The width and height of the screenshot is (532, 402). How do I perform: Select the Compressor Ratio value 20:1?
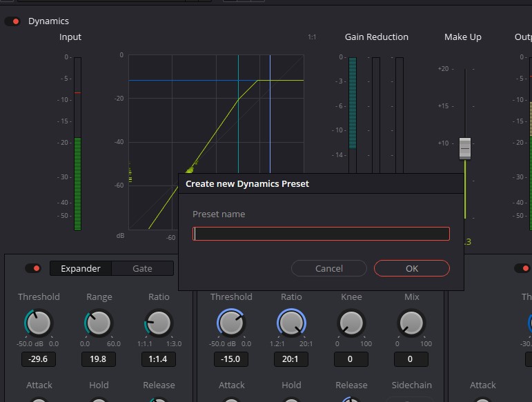point(291,359)
